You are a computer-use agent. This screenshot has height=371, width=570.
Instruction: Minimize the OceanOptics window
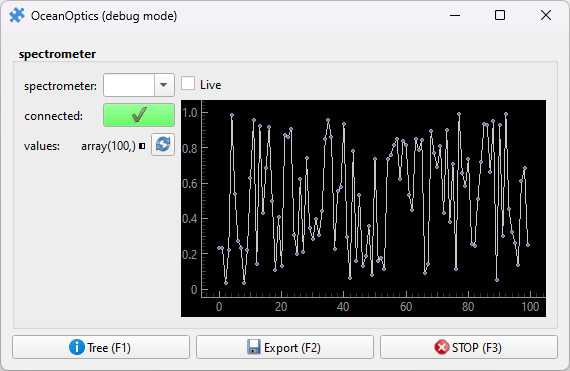point(455,15)
